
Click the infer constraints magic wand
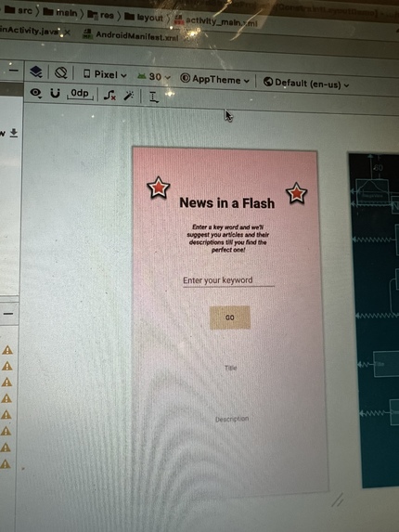128,96
